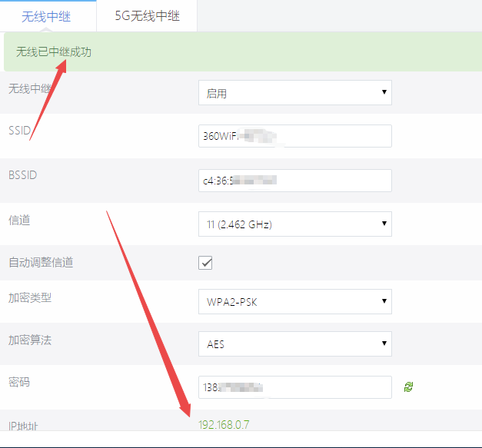Click the 加密类型 label
Screen dimensions: 482x448
point(29,297)
